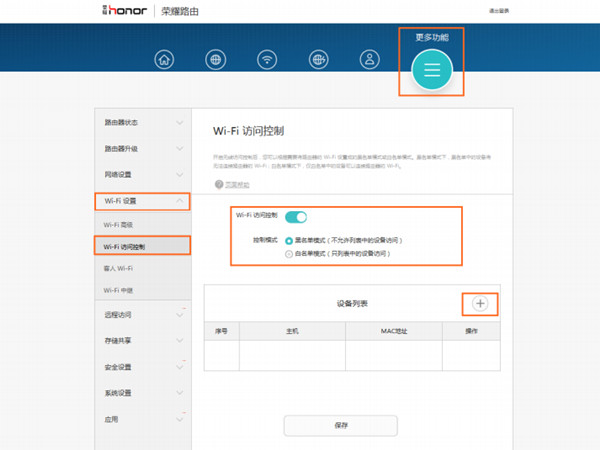Screen dimensions: 600x450
Task: Click the 设备列表 table title
Action: tap(352, 304)
